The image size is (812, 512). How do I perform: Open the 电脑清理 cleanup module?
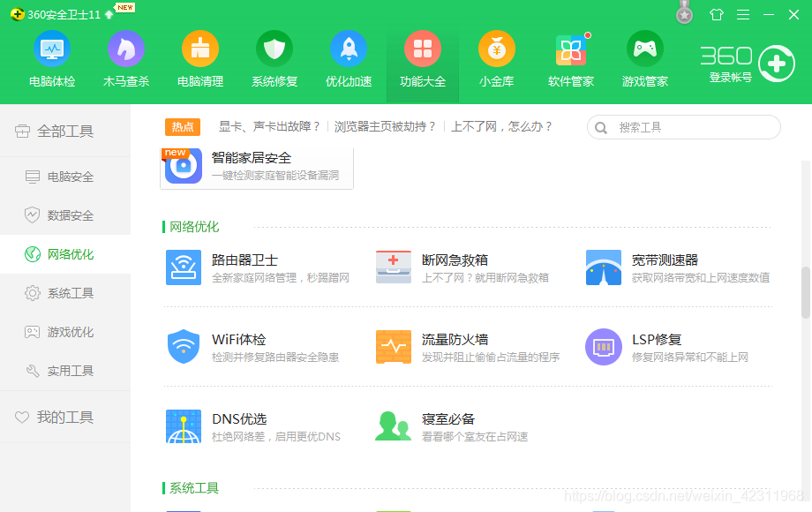199,59
